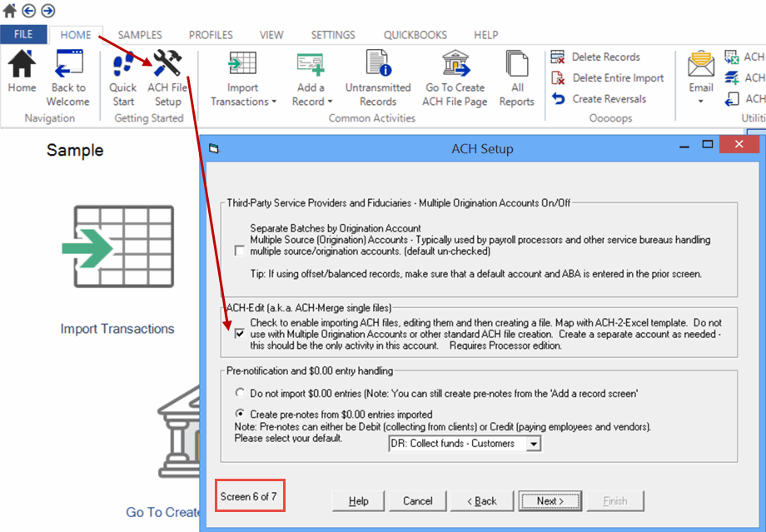Expand the Import Transactions dropdown
This screenshot has width=766, height=532.
(x=243, y=95)
